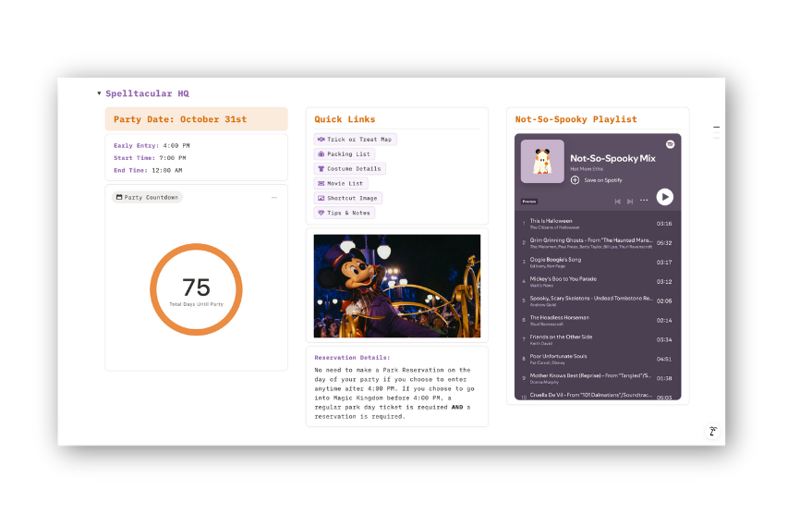Play track Mickey's Boo to You Parade

(x=598, y=282)
